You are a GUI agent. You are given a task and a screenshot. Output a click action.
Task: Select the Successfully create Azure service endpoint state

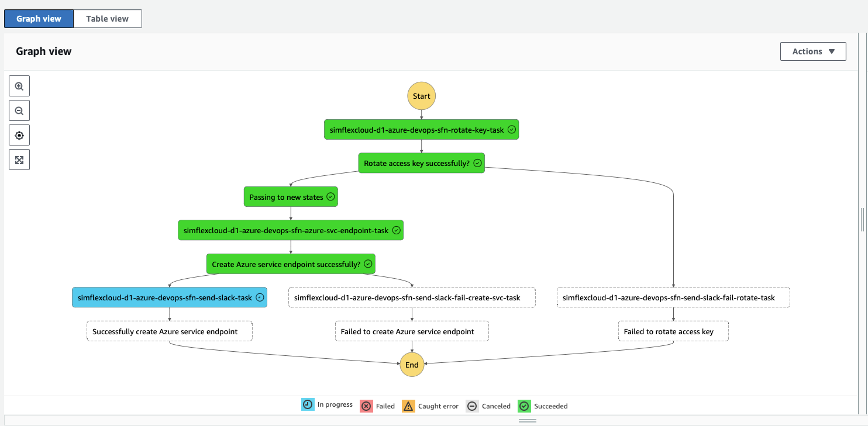(x=170, y=331)
